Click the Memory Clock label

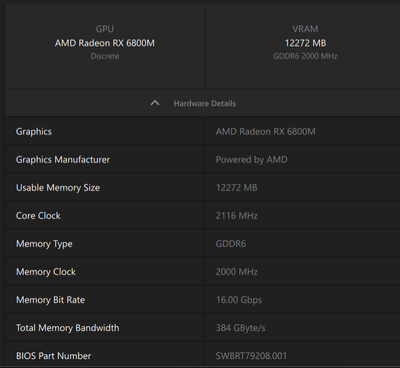(46, 272)
